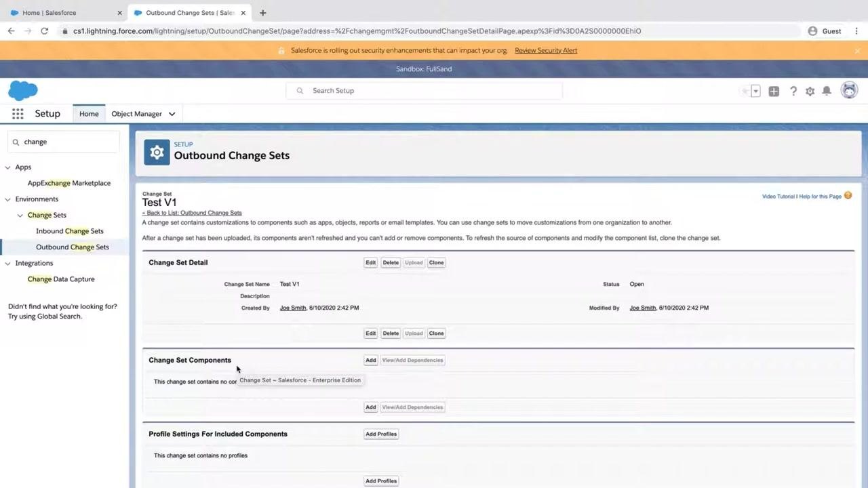Image resolution: width=868 pixels, height=488 pixels.
Task: Click the Salesforce cloud logo
Action: click(23, 90)
